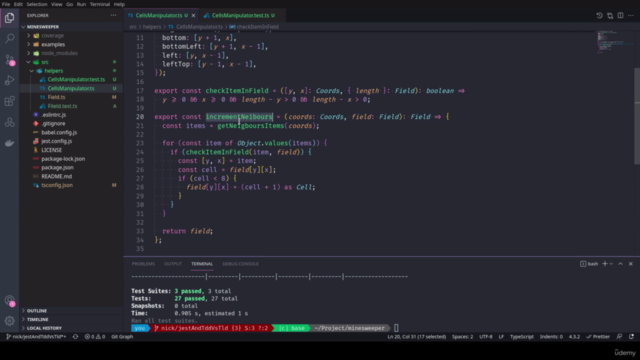
Task: Open notifications bell in status bar
Action: 631,337
